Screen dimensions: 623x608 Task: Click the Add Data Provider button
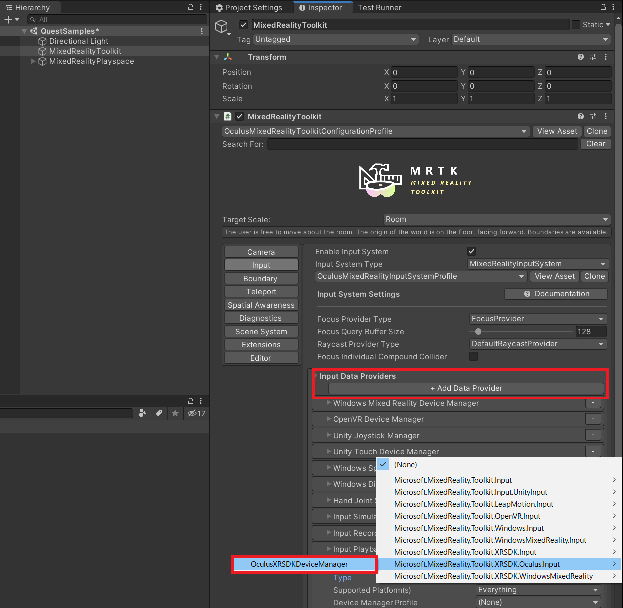coord(466,388)
